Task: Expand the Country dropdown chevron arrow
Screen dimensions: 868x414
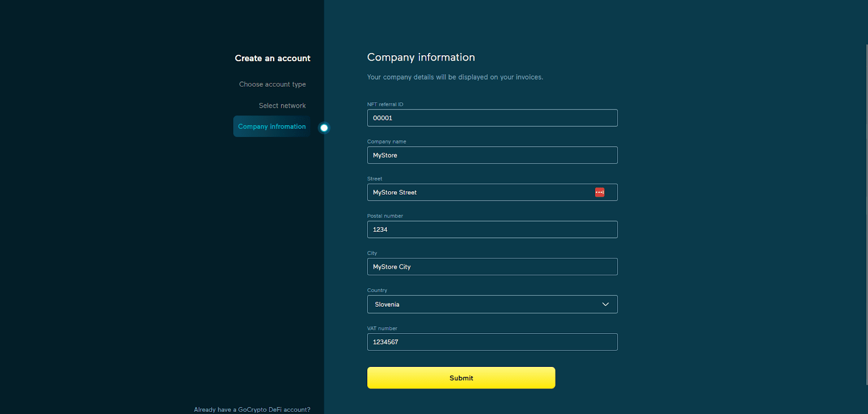Action: pos(605,305)
